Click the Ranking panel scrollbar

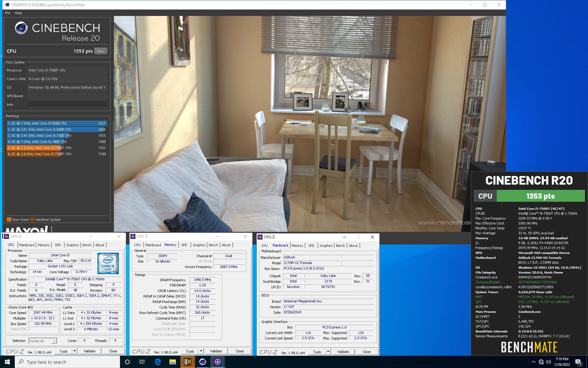(x=113, y=130)
